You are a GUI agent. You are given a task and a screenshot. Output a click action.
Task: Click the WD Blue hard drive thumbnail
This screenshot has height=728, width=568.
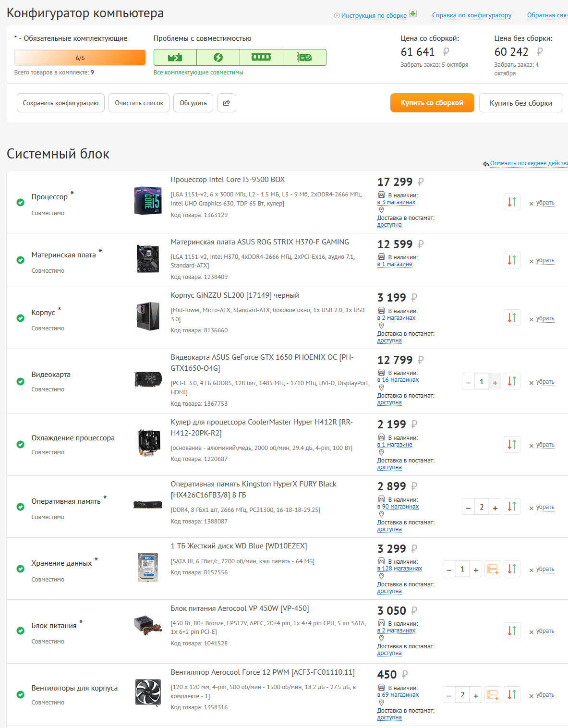point(148,567)
